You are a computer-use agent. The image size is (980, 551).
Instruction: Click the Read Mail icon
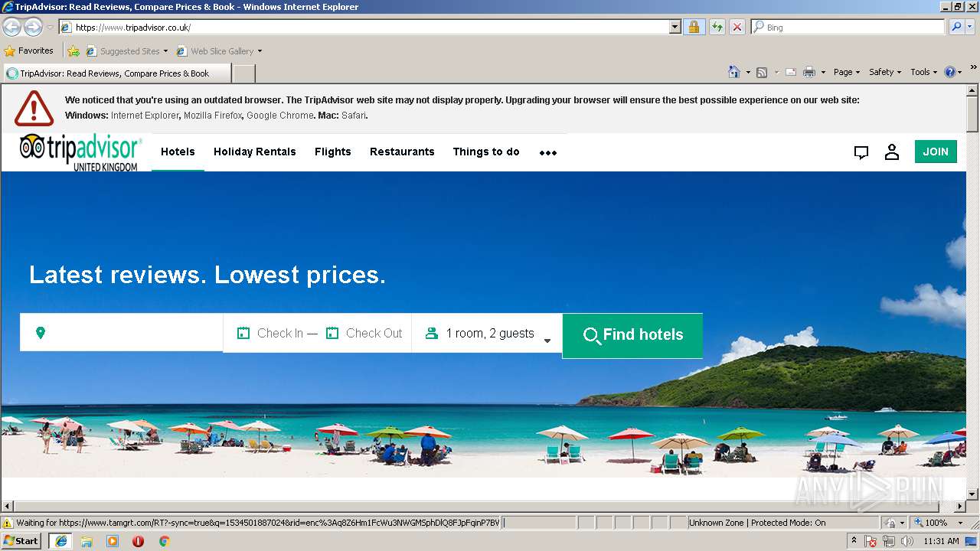click(x=790, y=72)
